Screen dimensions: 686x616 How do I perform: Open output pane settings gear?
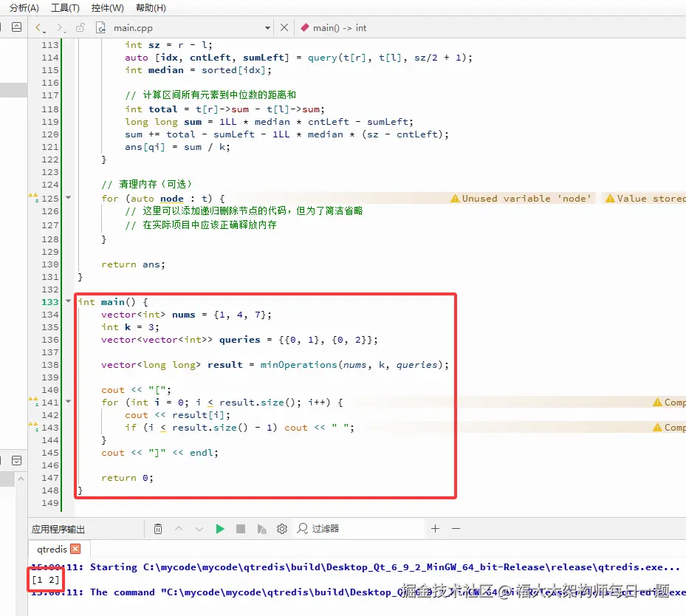282,529
